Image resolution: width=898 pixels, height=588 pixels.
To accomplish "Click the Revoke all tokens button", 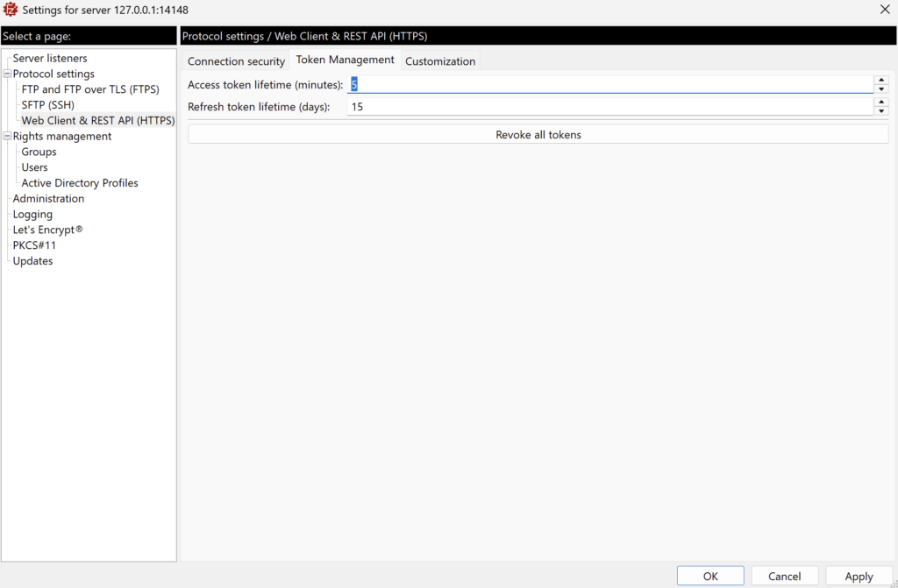I will [538, 135].
